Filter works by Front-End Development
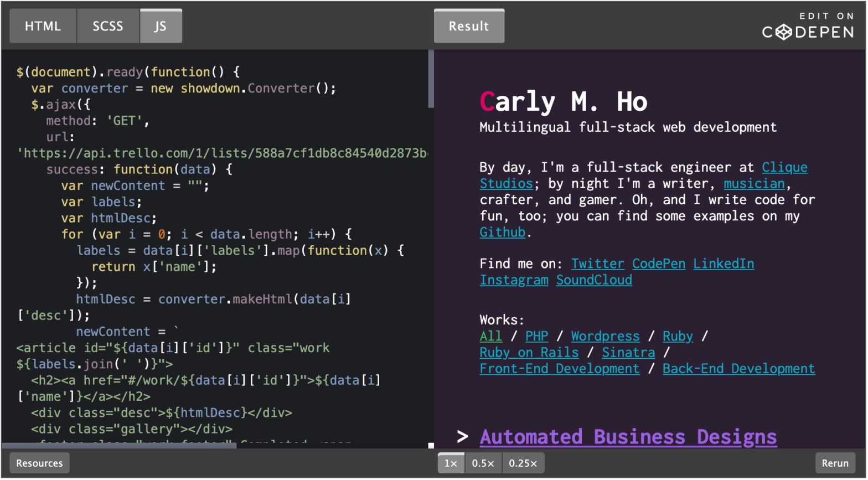868x480 pixels. 559,369
